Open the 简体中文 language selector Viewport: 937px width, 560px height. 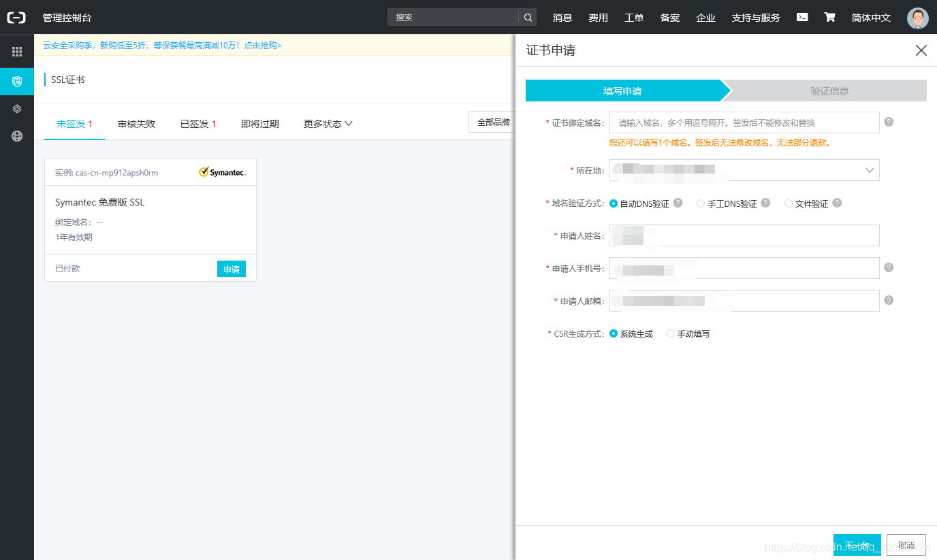pos(871,18)
